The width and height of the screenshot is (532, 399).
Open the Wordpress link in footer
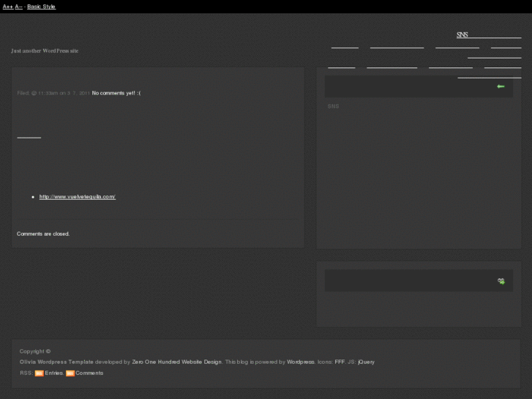(301, 362)
